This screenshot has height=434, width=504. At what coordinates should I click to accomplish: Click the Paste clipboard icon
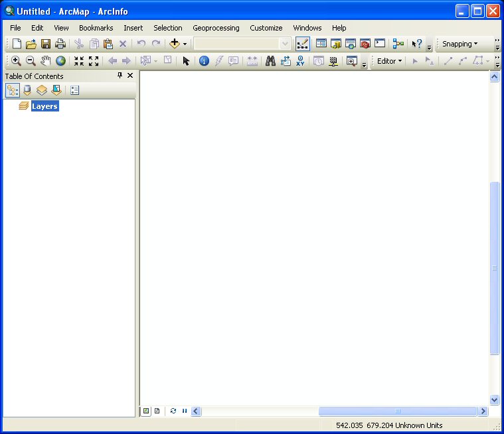[x=108, y=44]
